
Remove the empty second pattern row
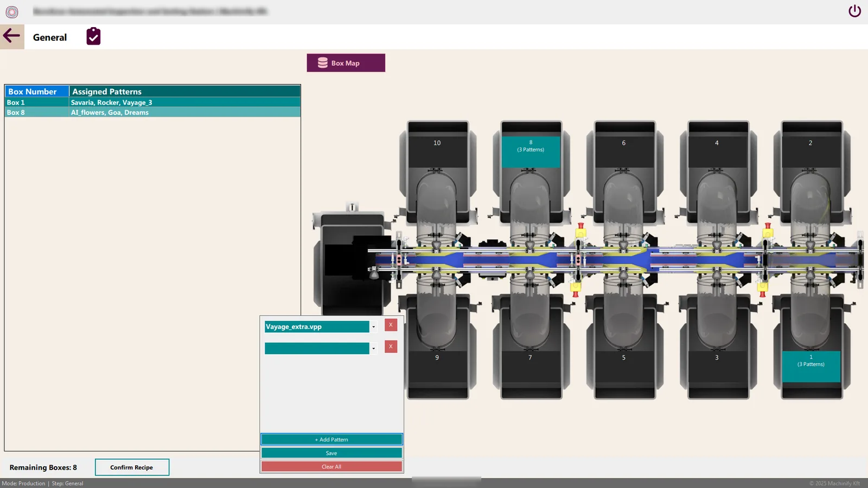391,346
